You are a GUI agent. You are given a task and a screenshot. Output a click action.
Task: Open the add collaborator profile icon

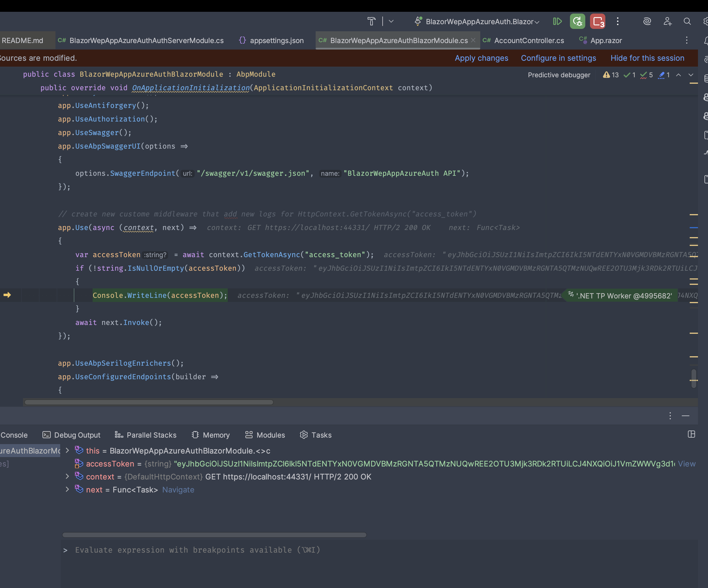tap(667, 22)
